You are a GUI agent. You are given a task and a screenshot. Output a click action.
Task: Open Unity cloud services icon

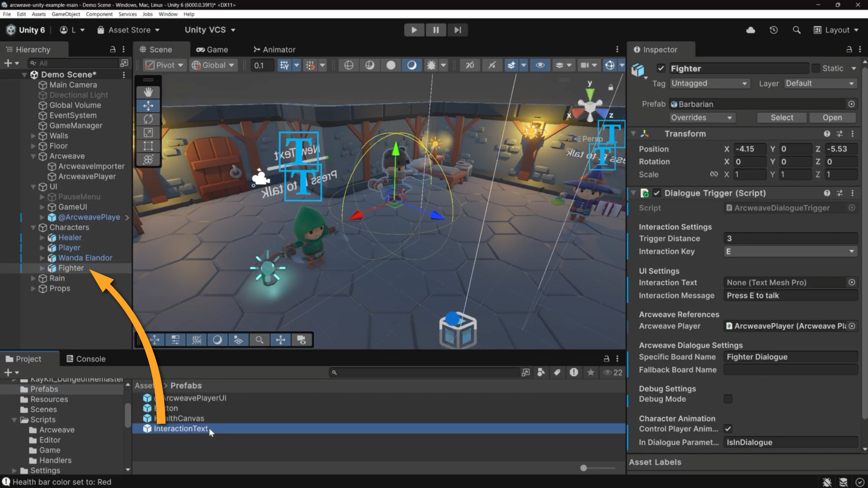pyautogui.click(x=750, y=30)
